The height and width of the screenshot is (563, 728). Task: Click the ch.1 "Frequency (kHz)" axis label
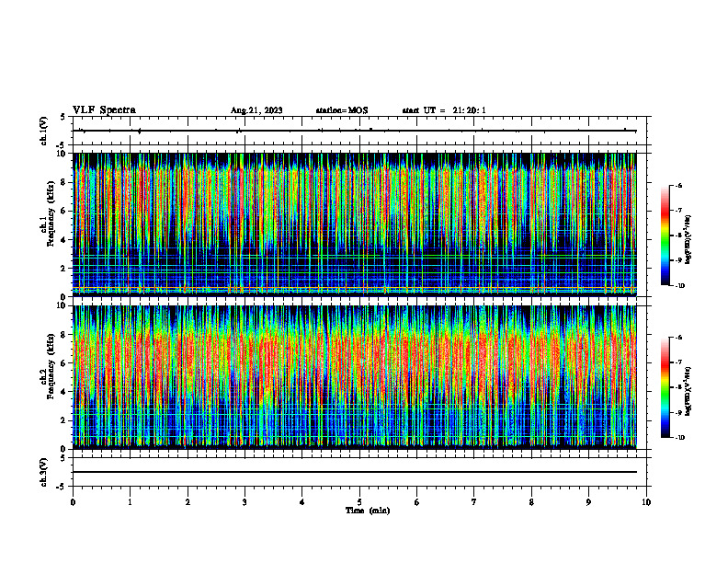[x=51, y=214]
